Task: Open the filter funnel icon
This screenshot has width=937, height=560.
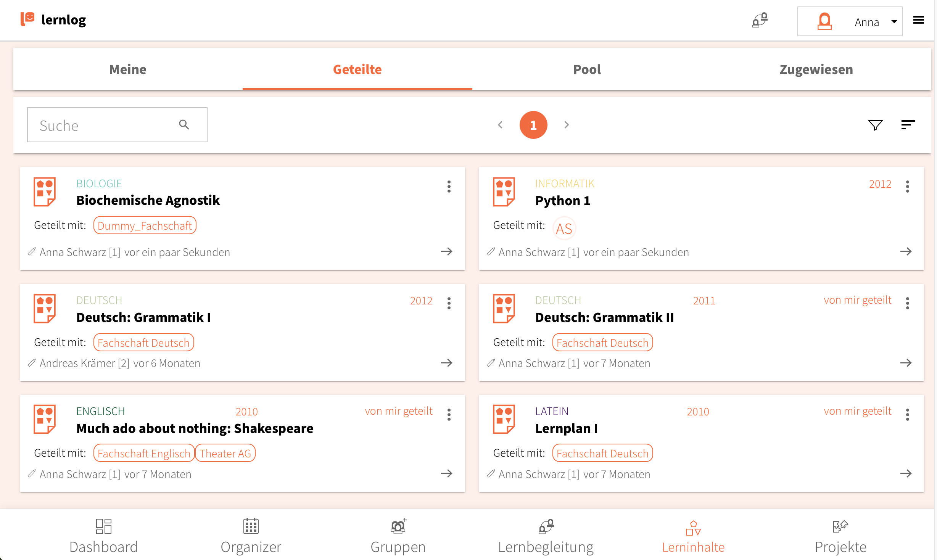Action: tap(875, 125)
